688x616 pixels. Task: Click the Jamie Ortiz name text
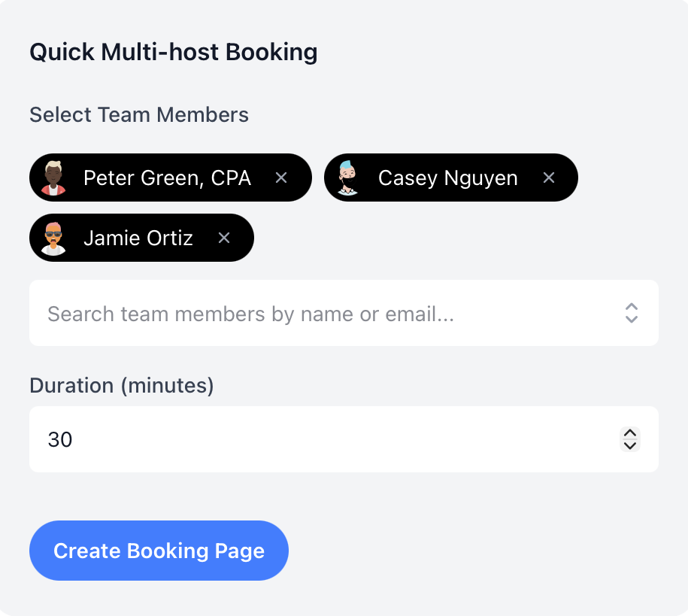(x=138, y=238)
